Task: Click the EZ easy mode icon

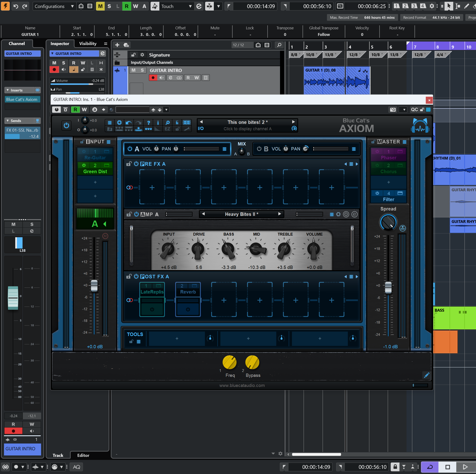Action: click(168, 129)
